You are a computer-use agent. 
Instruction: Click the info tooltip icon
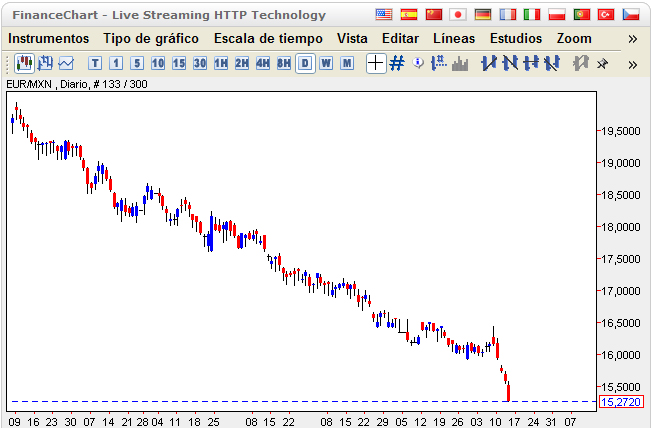pyautogui.click(x=418, y=63)
